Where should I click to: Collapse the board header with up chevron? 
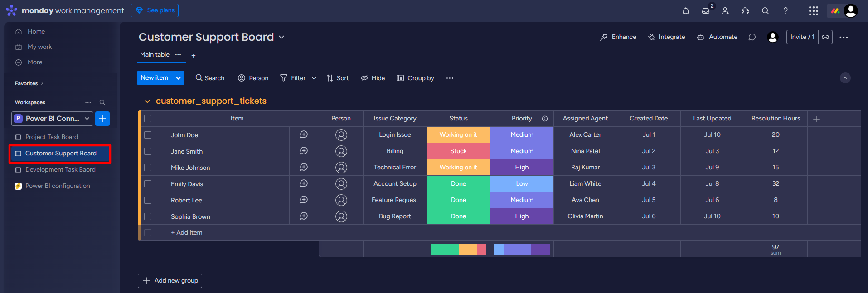pyautogui.click(x=845, y=78)
